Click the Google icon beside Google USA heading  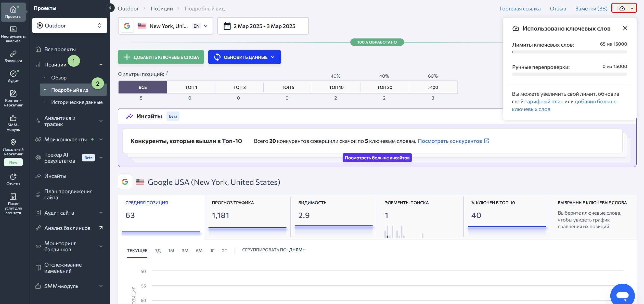(125, 182)
